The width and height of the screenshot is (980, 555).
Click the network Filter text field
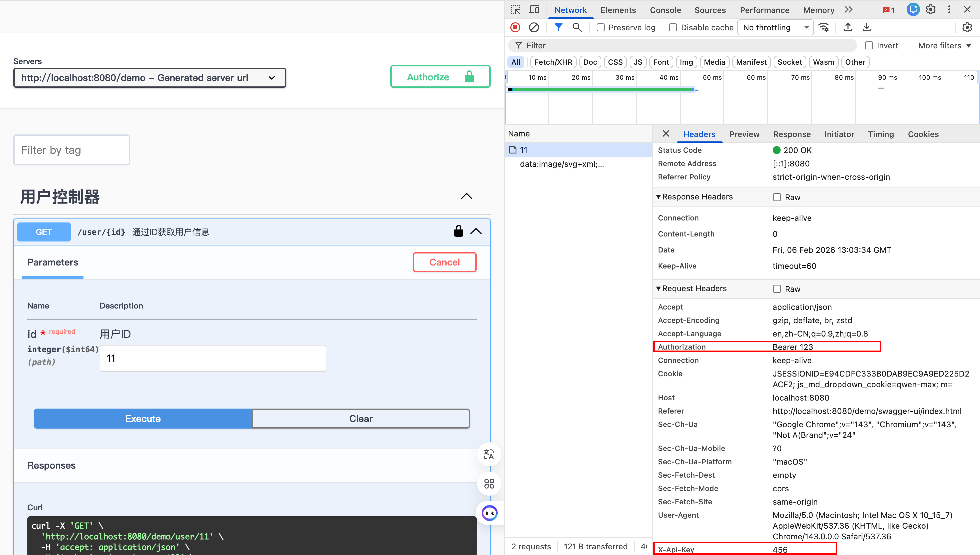[x=683, y=46]
